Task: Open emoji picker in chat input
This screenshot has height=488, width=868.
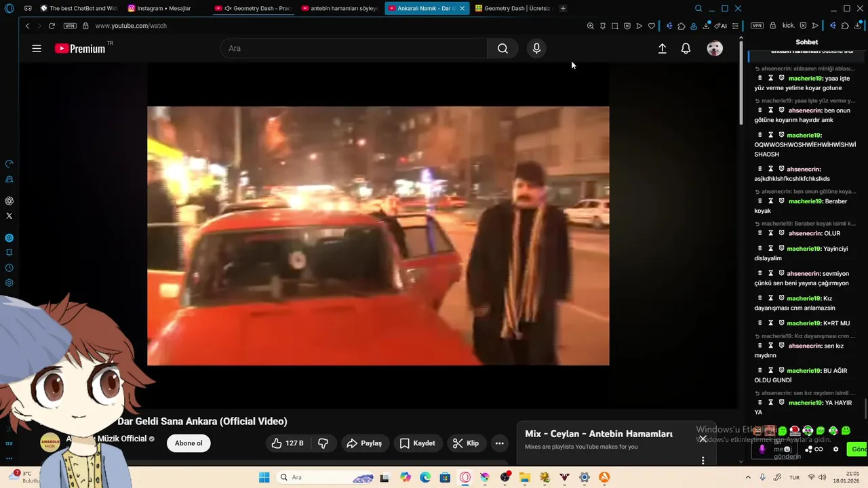Action: pyautogui.click(x=787, y=449)
